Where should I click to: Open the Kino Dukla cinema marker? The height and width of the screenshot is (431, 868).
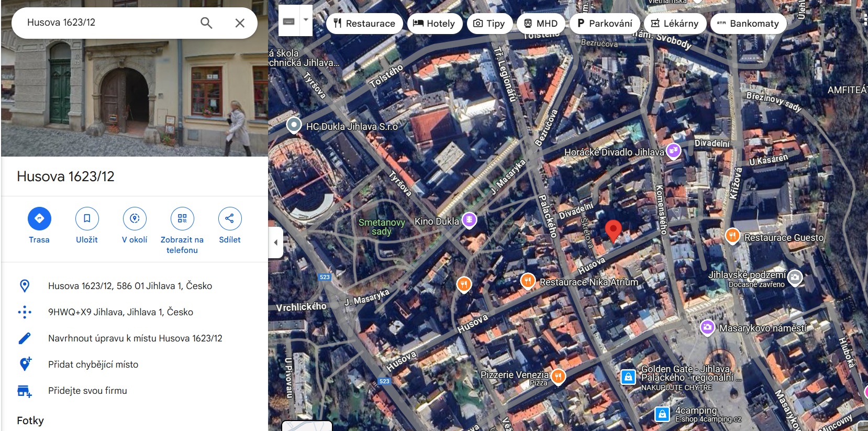click(470, 220)
